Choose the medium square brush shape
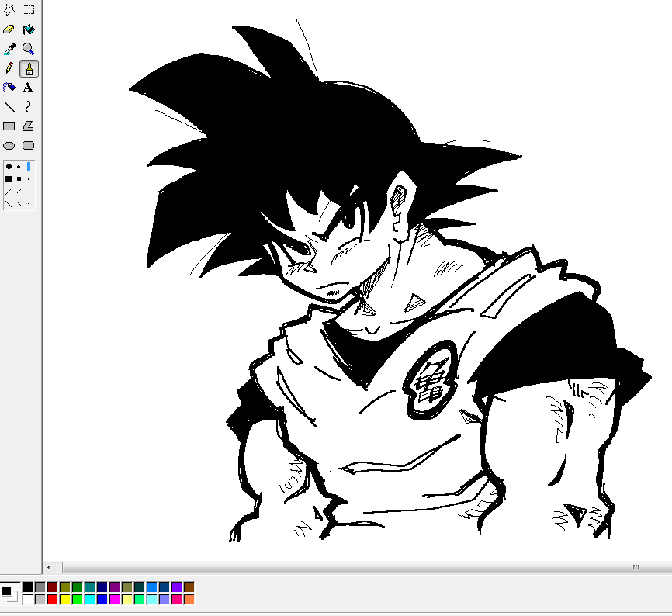 tap(19, 179)
